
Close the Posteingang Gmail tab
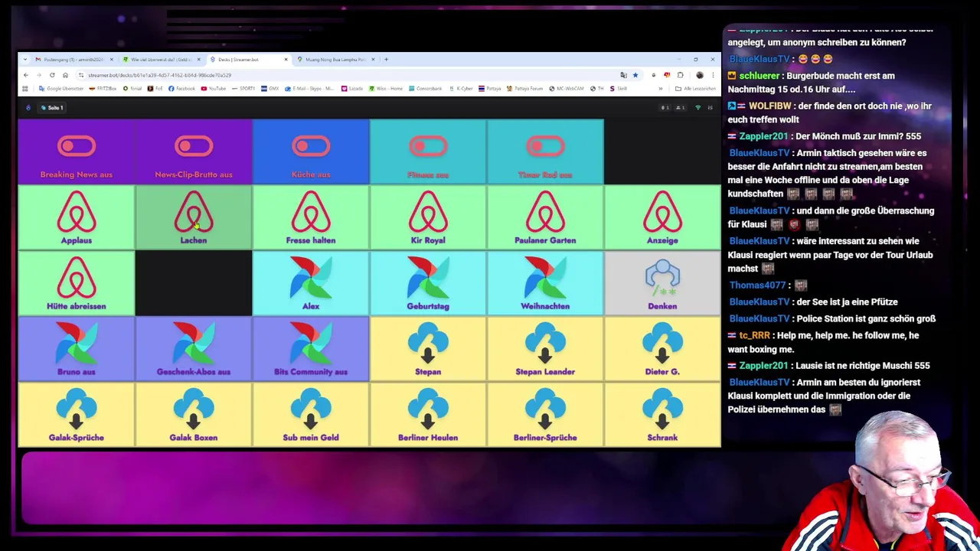pyautogui.click(x=111, y=60)
